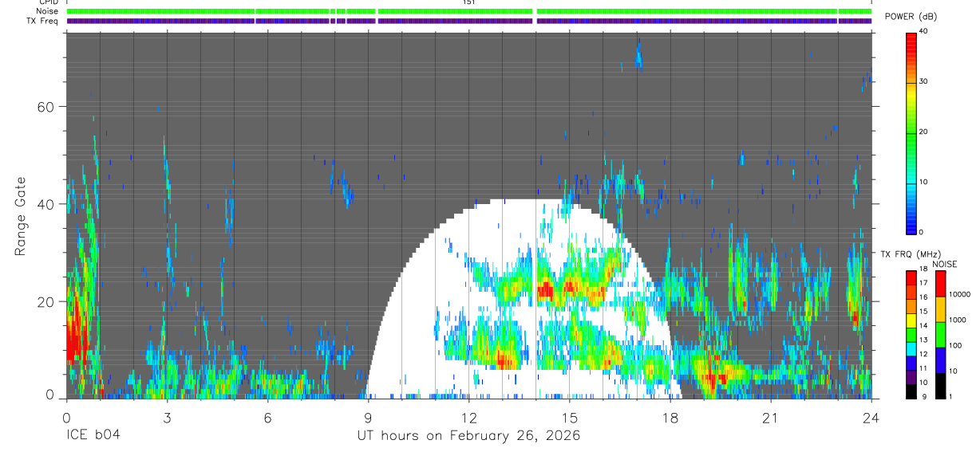Select the 17 label in TX FRQ legend
This screenshot has width=980, height=452.
(x=923, y=283)
